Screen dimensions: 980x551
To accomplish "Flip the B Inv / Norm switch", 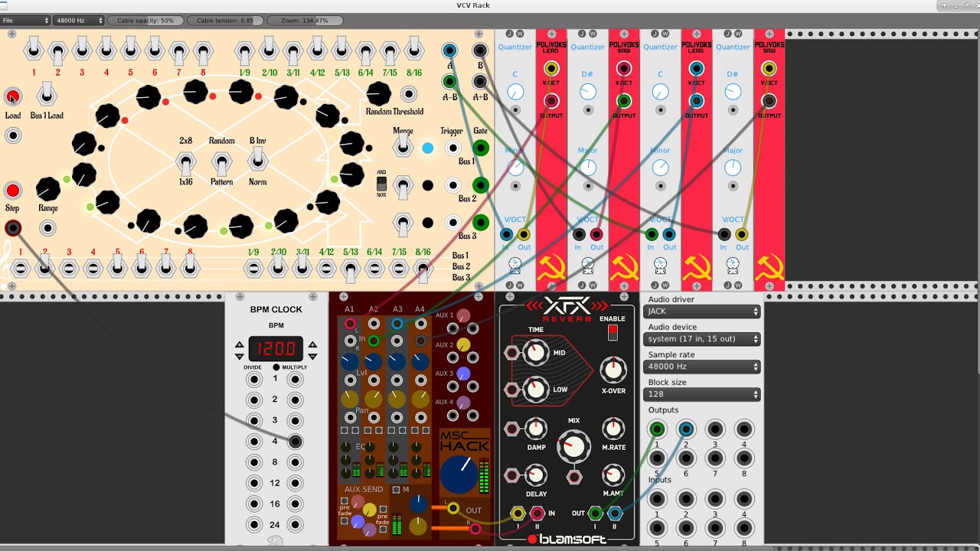I will (258, 158).
